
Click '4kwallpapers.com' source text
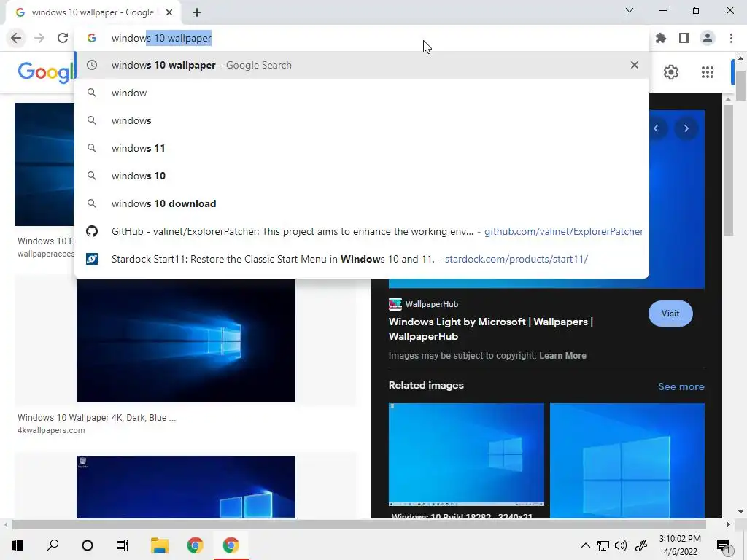coord(51,430)
